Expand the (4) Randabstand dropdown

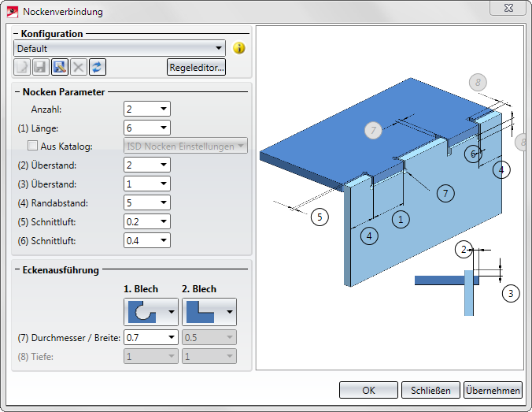[164, 202]
